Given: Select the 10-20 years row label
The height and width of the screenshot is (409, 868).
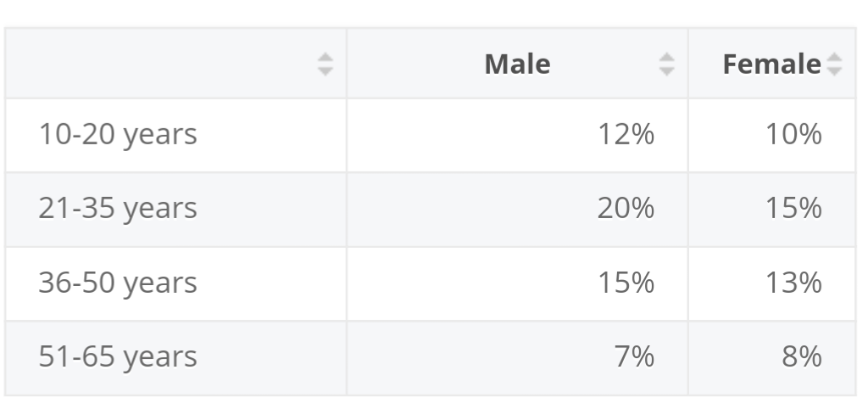Looking at the screenshot, I should pos(118,135).
